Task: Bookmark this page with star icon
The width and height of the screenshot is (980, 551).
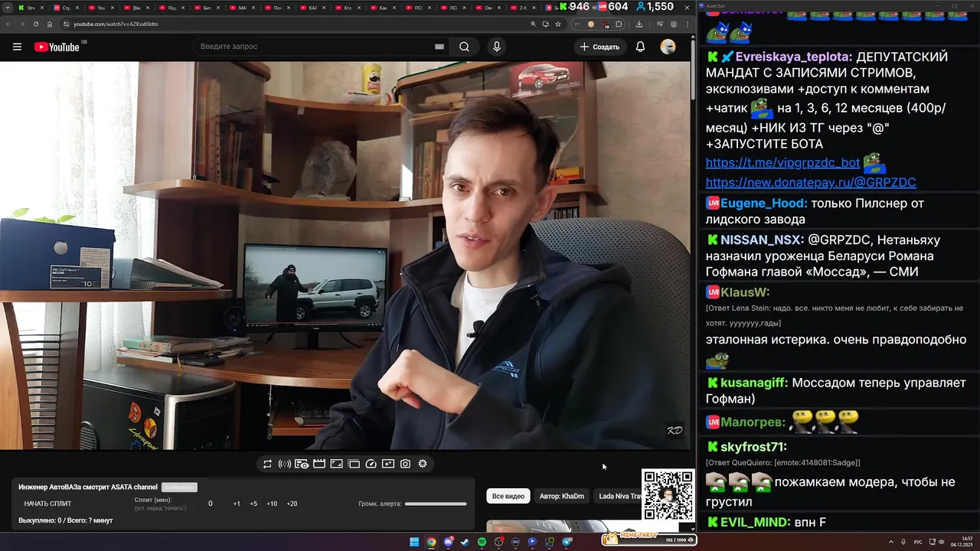Action: click(558, 24)
